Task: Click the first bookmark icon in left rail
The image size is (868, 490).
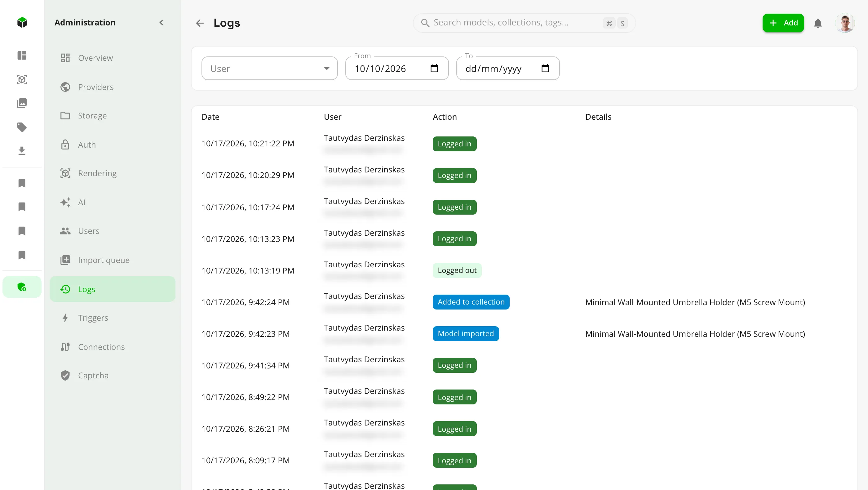Action: pyautogui.click(x=22, y=183)
